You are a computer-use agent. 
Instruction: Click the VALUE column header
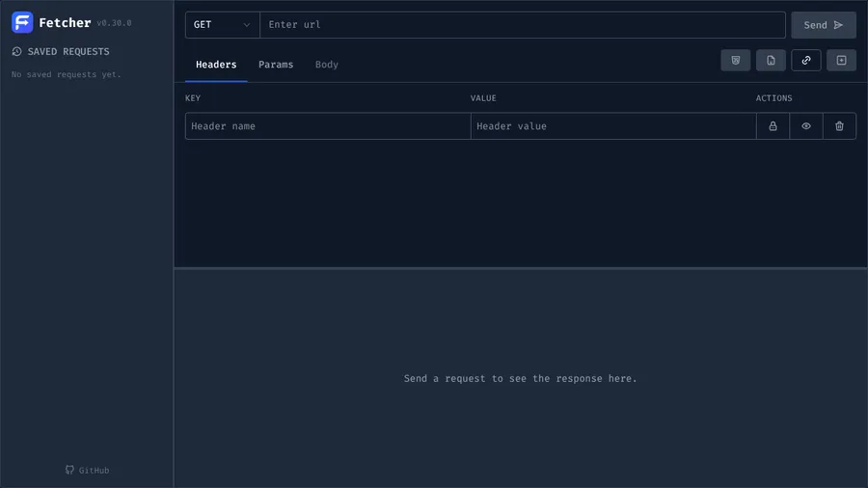coord(483,98)
